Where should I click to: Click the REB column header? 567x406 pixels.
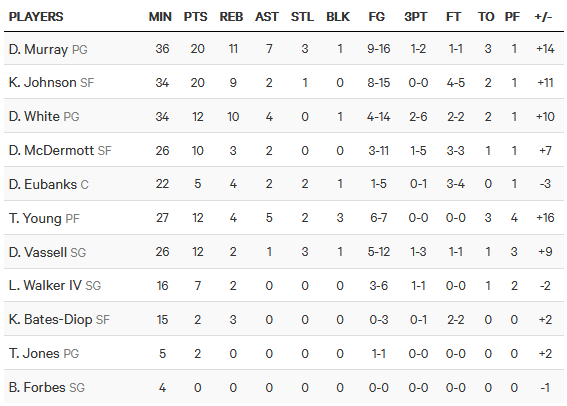pos(231,17)
